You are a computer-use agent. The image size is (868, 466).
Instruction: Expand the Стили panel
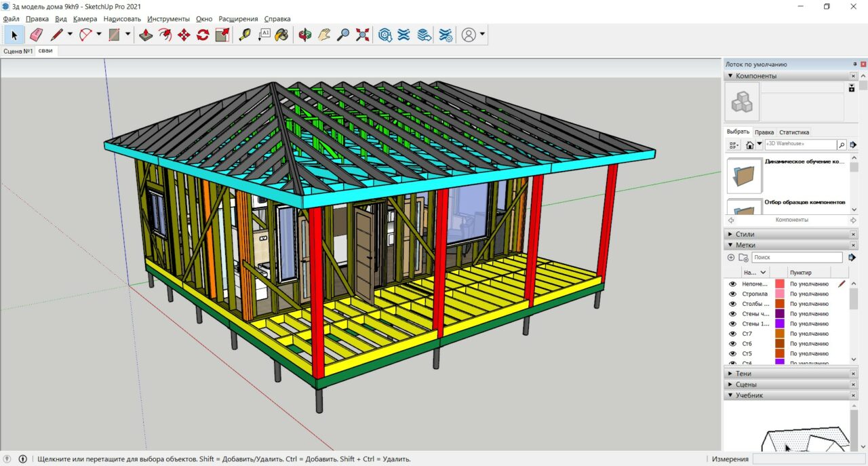click(745, 234)
